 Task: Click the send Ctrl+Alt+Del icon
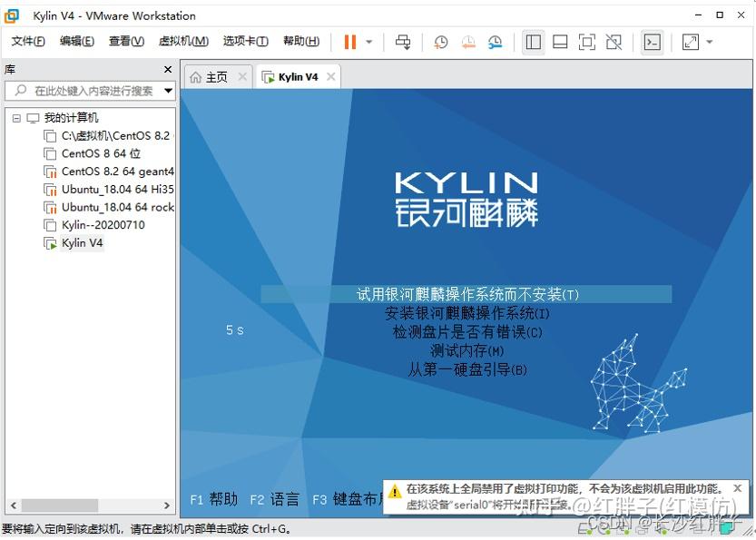point(403,42)
